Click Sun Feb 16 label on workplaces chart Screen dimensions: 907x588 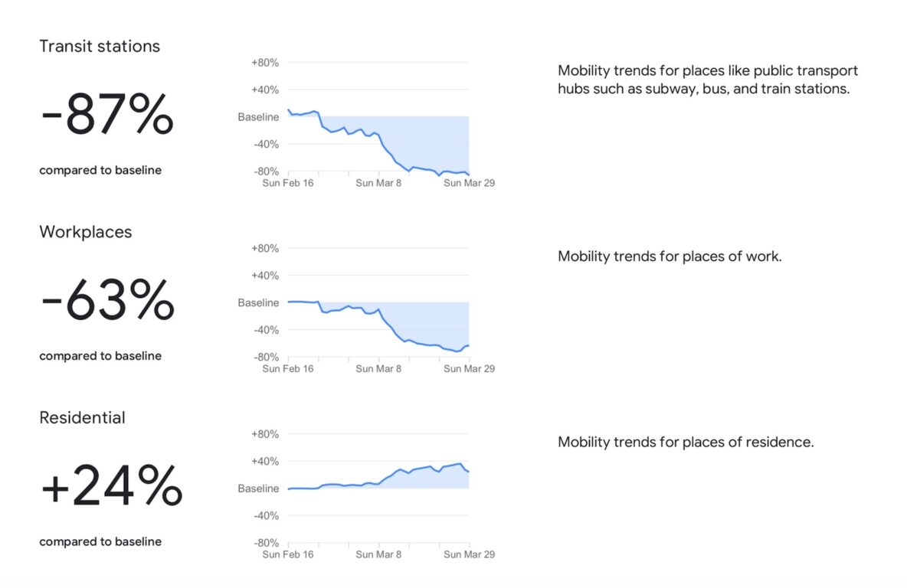[287, 368]
